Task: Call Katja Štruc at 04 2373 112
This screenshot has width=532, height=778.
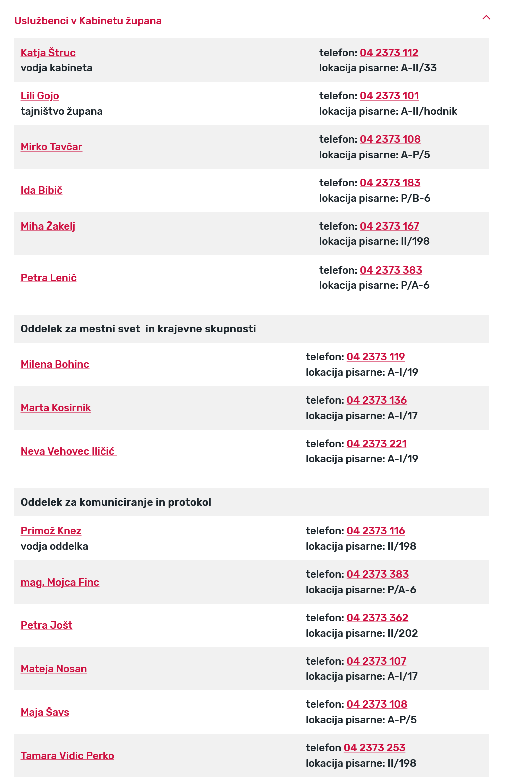Action: point(389,53)
